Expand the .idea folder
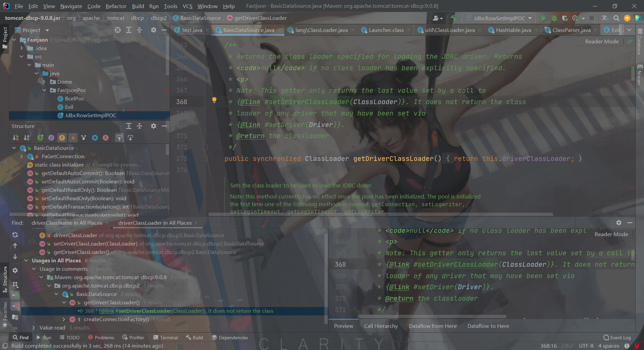The height and width of the screenshot is (350, 644). (22, 48)
